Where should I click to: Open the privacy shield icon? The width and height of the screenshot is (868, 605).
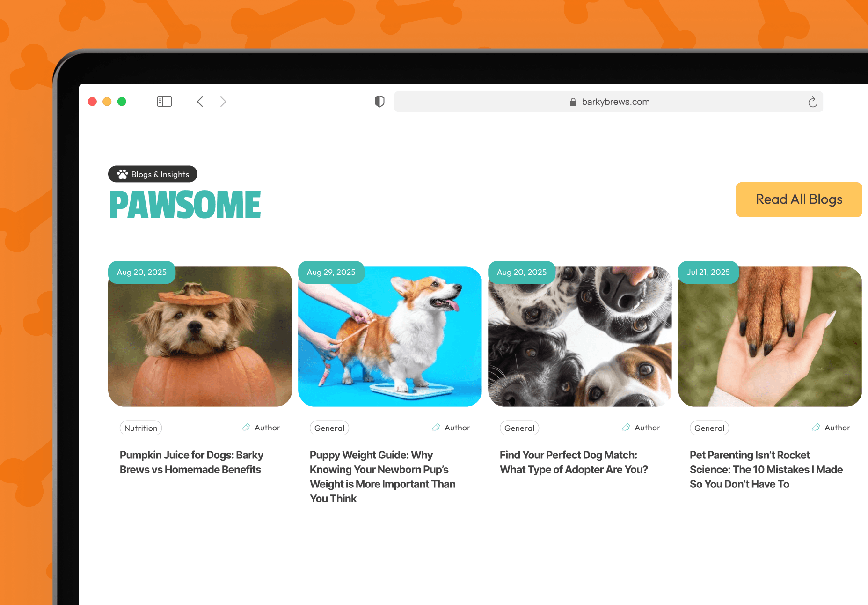379,102
